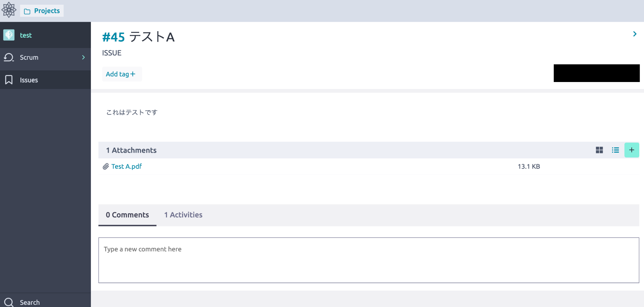Screen dimensions: 644x307
Task: Add a new attachment with plus button
Action: tap(632, 150)
